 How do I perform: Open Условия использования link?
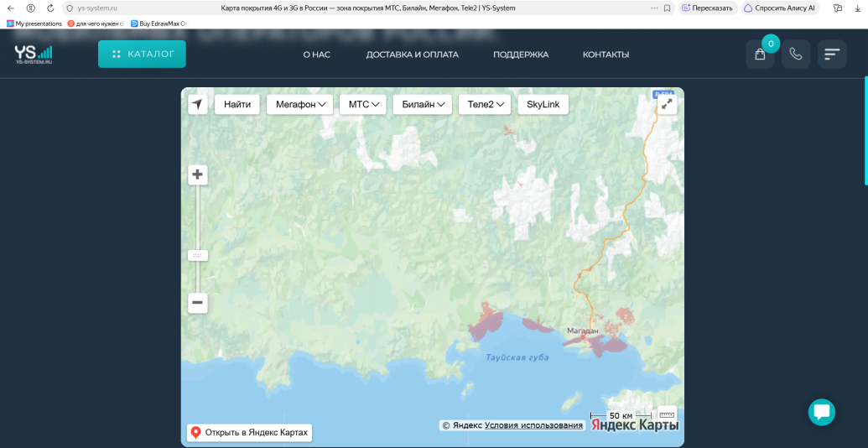[533, 425]
